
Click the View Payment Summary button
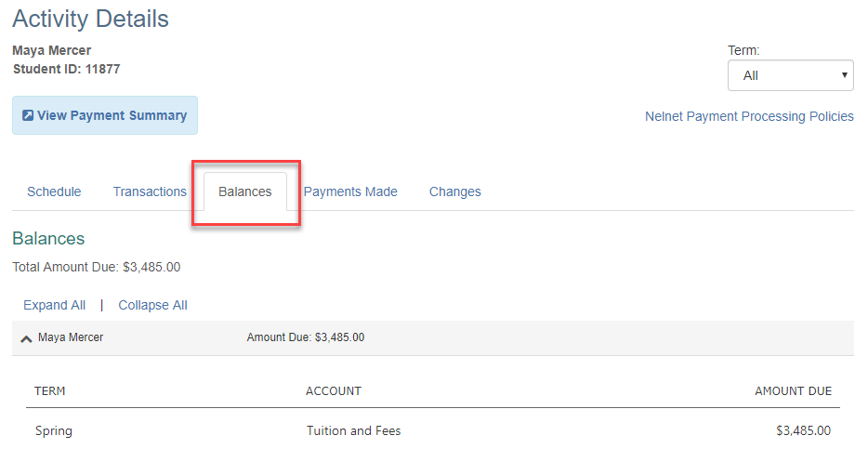[x=105, y=115]
